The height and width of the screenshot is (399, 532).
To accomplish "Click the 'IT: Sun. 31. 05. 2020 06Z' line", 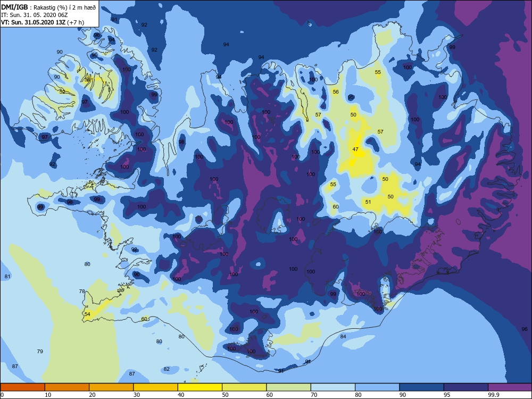I will tap(34, 15).
